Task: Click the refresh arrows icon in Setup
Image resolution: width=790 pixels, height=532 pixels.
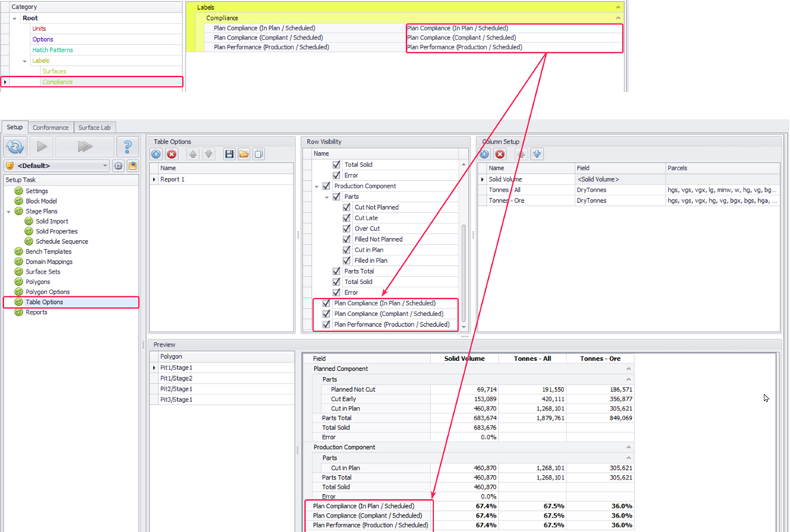Action: [x=15, y=147]
